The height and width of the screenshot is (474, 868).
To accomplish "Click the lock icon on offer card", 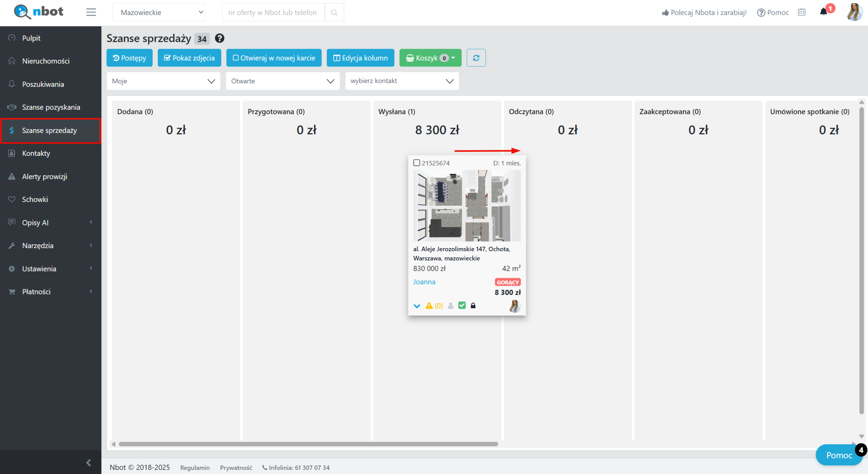I will click(x=473, y=306).
